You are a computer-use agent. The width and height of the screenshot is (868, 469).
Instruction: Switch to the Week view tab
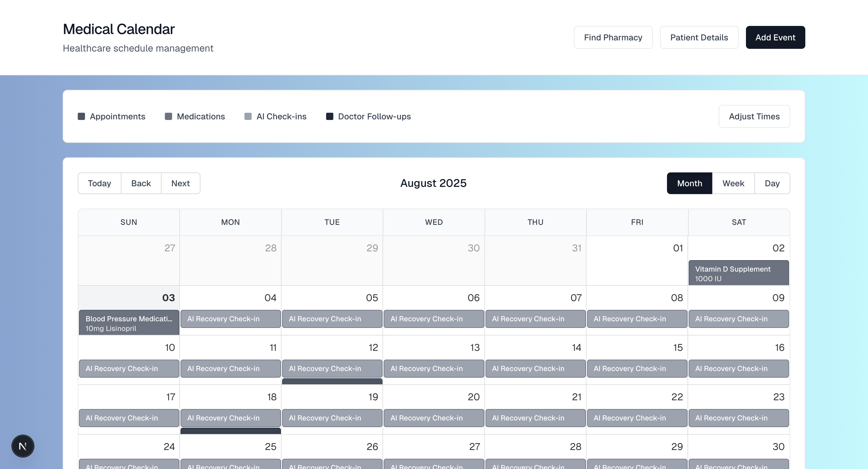[x=733, y=183]
